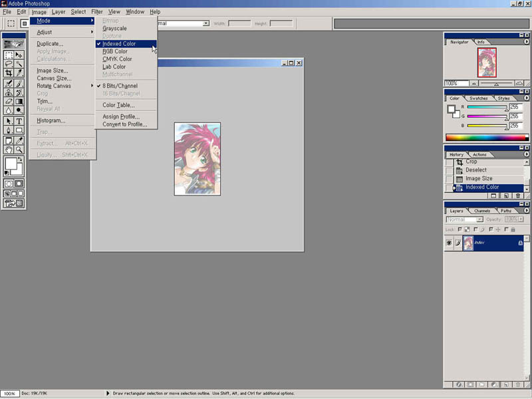Screen dimensions: 532x399
Task: Toggle the Crop history state box
Action: (x=449, y=162)
